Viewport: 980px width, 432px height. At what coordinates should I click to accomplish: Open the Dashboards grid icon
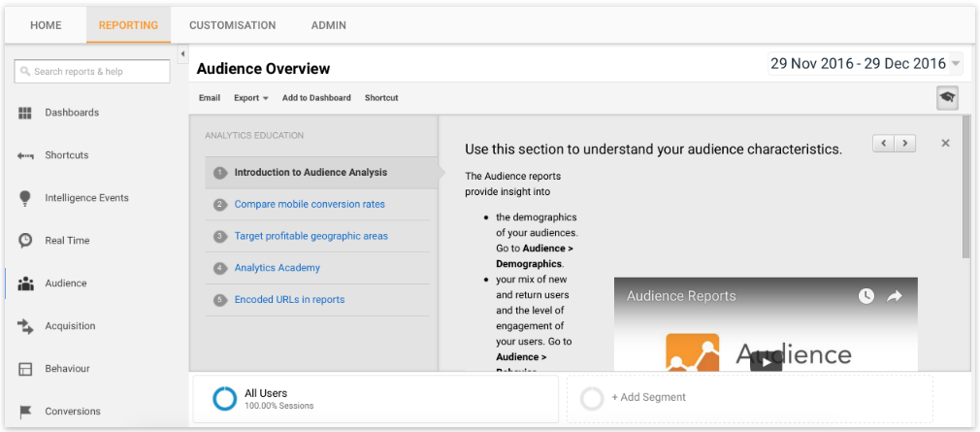tap(25, 114)
